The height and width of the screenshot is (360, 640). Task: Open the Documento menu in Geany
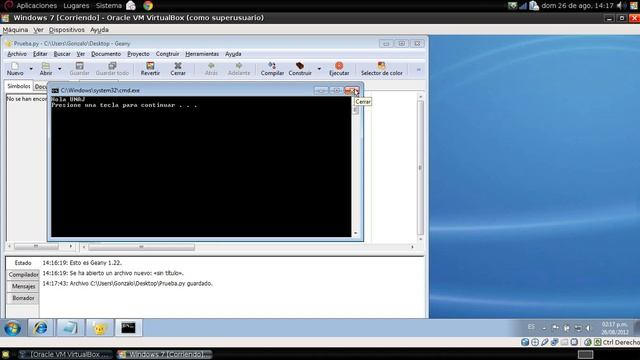[x=106, y=54]
